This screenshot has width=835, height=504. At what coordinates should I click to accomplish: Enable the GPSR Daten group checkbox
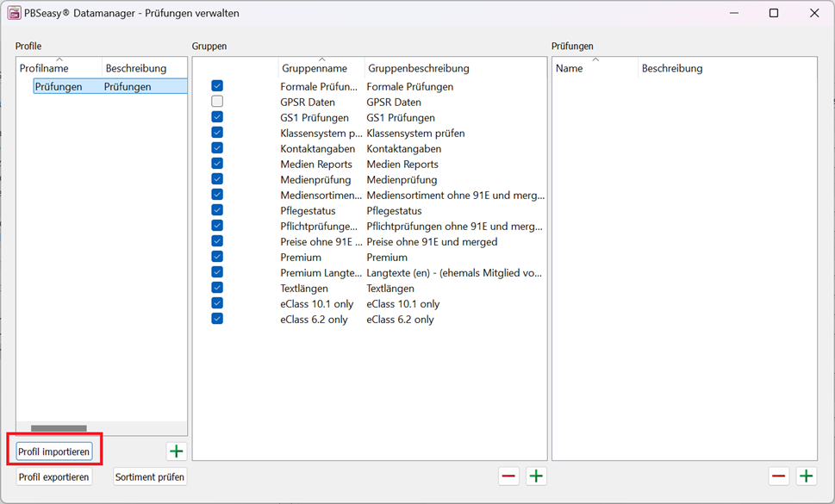(x=217, y=101)
